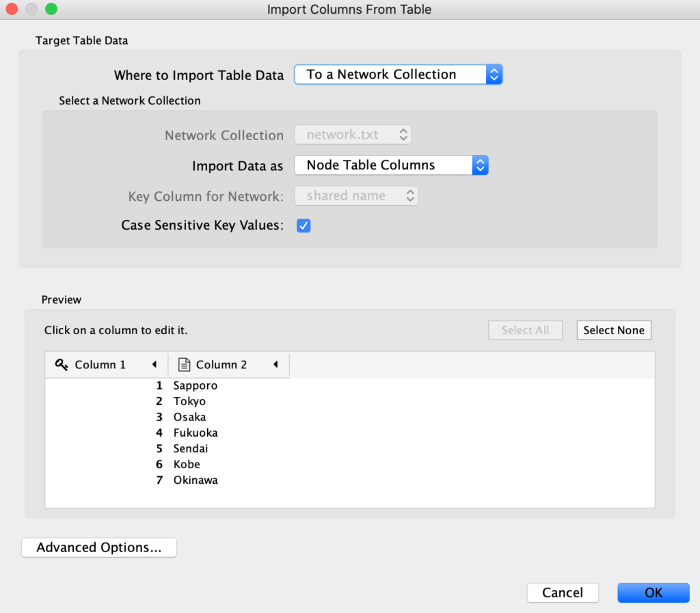Confirm import with OK button
The image size is (700, 613).
(654, 592)
